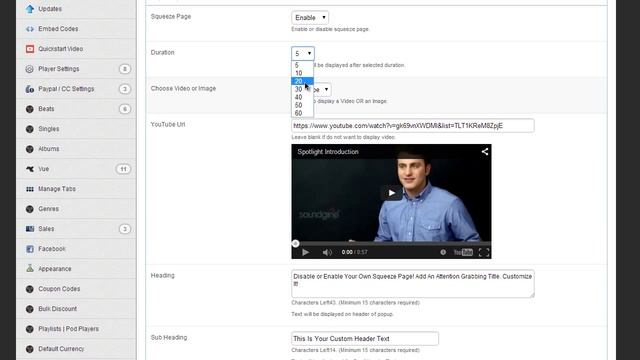Viewport: 640px width, 360px height.
Task: Click the Updates arrow icon in sidebar
Action: pos(30,9)
